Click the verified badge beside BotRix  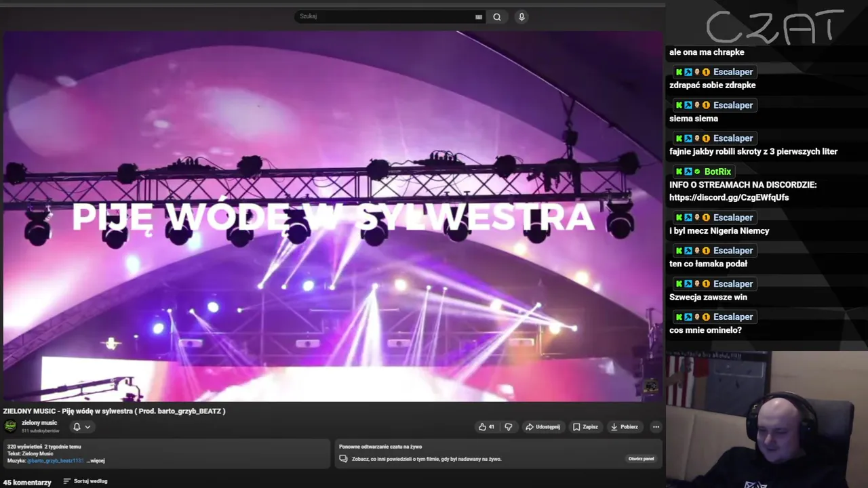(x=697, y=172)
